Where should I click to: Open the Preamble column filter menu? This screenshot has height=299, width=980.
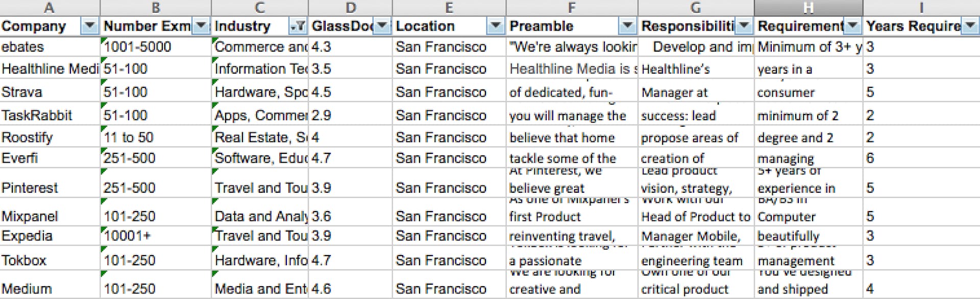click(628, 26)
